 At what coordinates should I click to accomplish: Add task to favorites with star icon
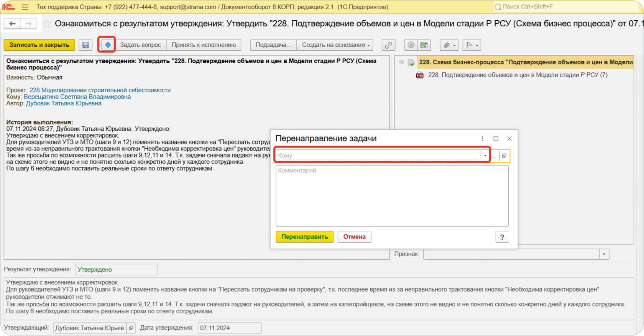pos(46,24)
